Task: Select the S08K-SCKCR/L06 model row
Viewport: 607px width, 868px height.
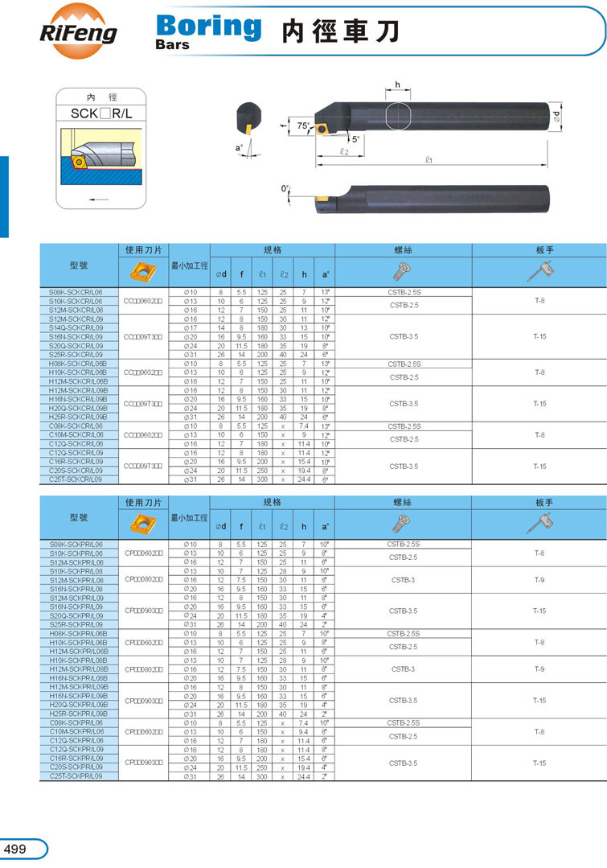Action: 76,291
